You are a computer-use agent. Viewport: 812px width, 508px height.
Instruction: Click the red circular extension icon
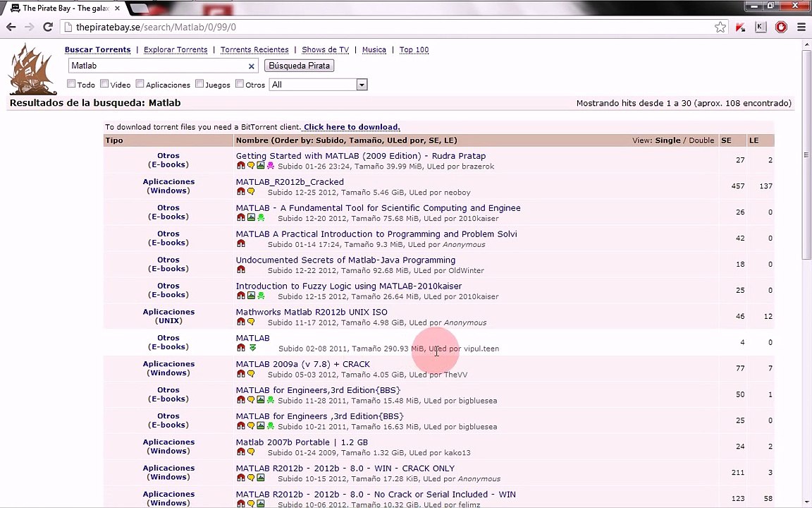click(781, 28)
